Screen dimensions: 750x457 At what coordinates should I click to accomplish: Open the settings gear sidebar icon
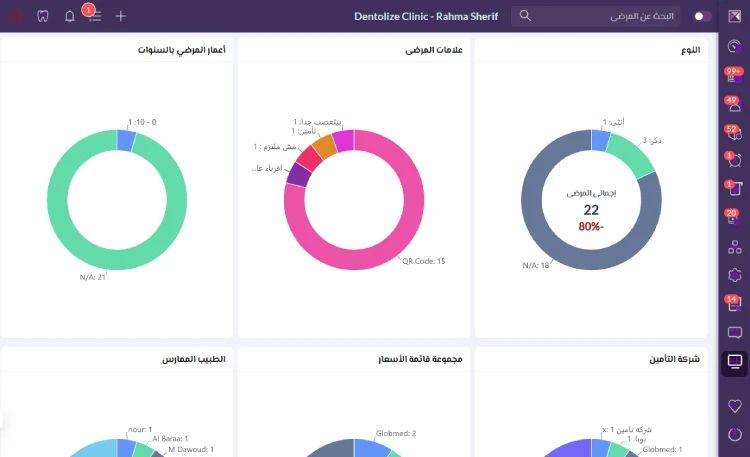[x=735, y=275]
